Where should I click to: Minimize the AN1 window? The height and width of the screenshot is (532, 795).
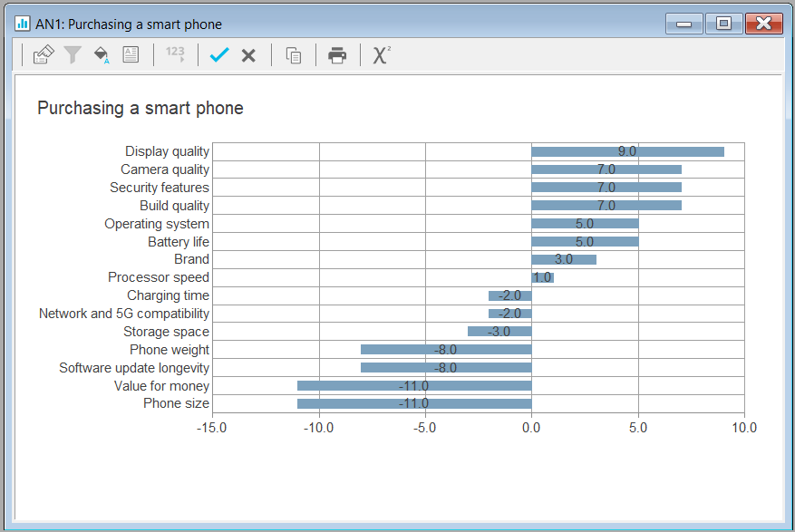(x=684, y=24)
